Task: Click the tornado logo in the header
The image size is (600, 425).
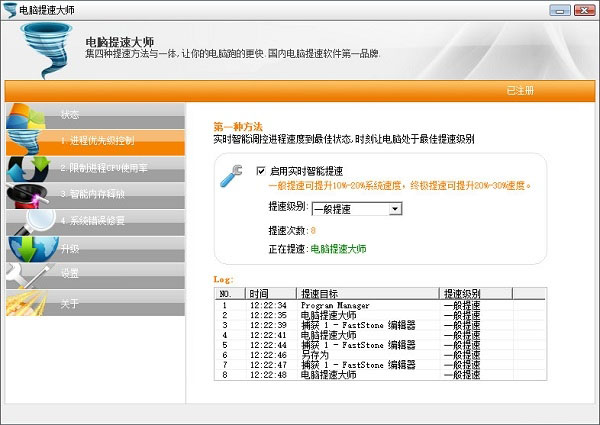Action: (47, 50)
